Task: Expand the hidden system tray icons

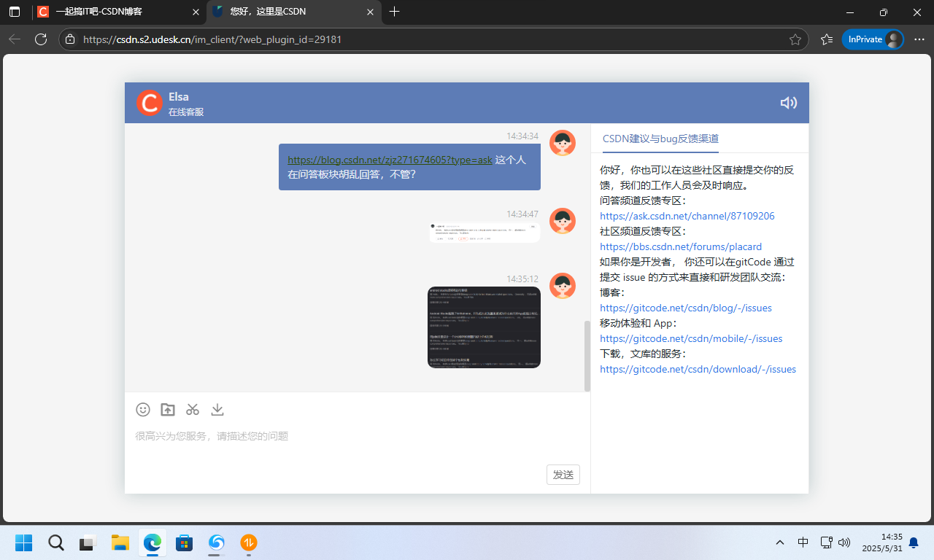Action: (x=780, y=542)
